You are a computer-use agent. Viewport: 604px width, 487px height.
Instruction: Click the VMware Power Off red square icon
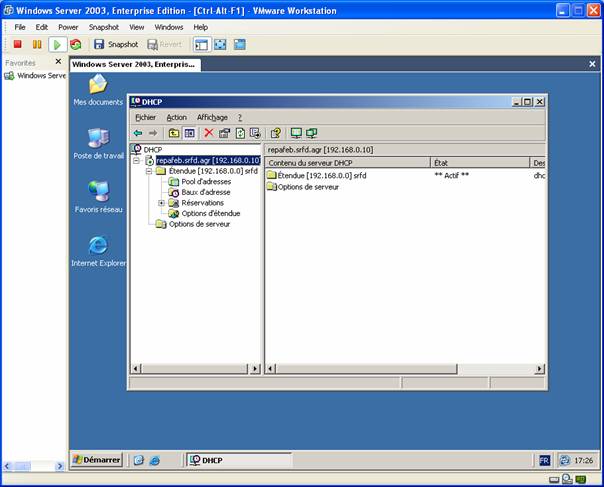[x=17, y=44]
